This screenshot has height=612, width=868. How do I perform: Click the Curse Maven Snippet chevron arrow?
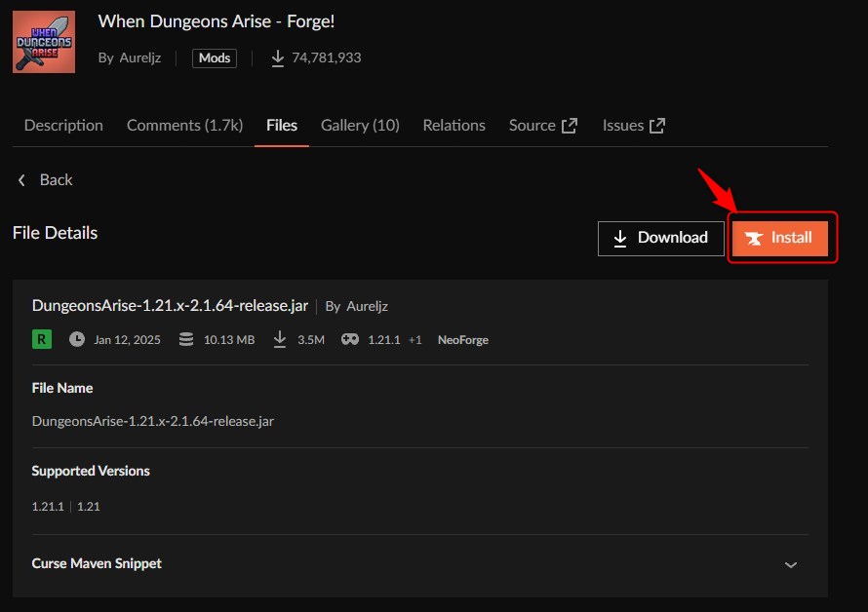coord(791,565)
